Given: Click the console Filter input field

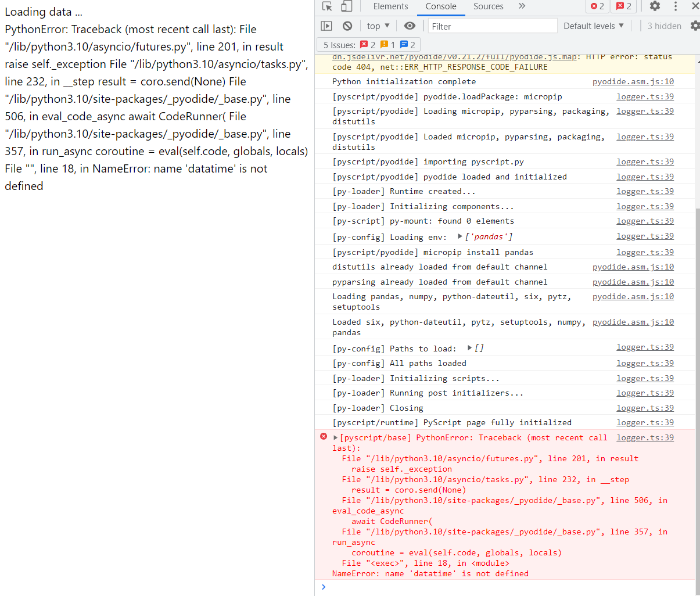Looking at the screenshot, I should (x=492, y=26).
